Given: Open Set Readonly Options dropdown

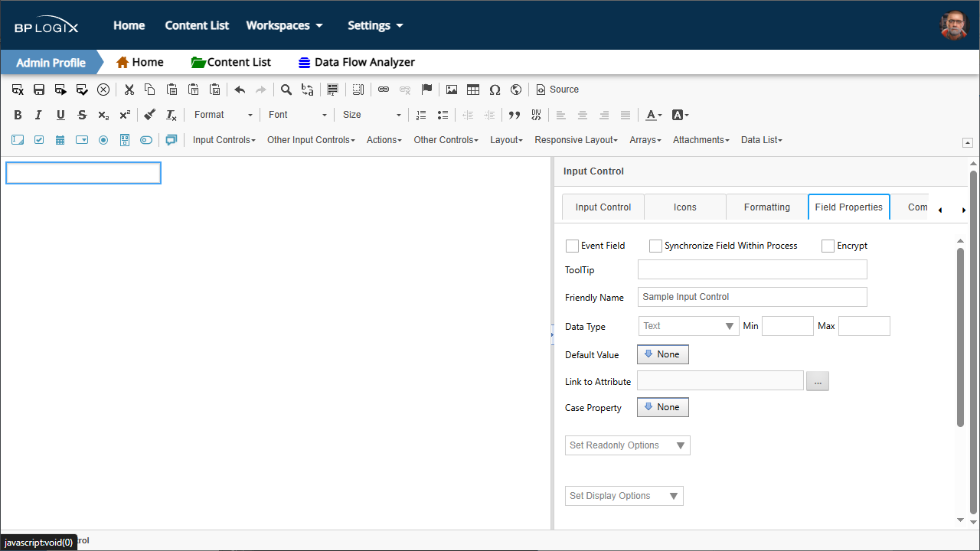Looking at the screenshot, I should [628, 445].
